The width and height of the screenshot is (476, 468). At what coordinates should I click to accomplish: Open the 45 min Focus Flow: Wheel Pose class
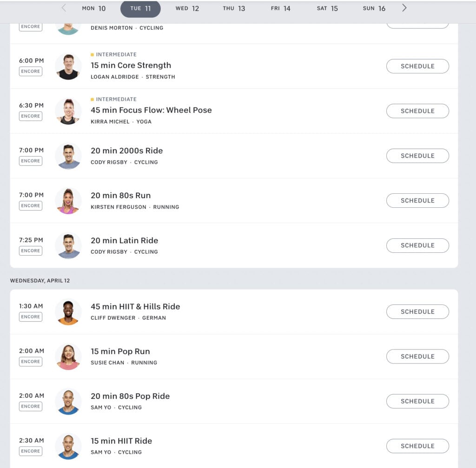tap(151, 110)
